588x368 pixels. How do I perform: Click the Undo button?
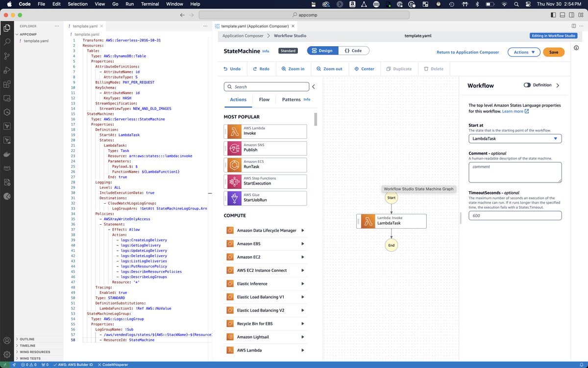(232, 69)
